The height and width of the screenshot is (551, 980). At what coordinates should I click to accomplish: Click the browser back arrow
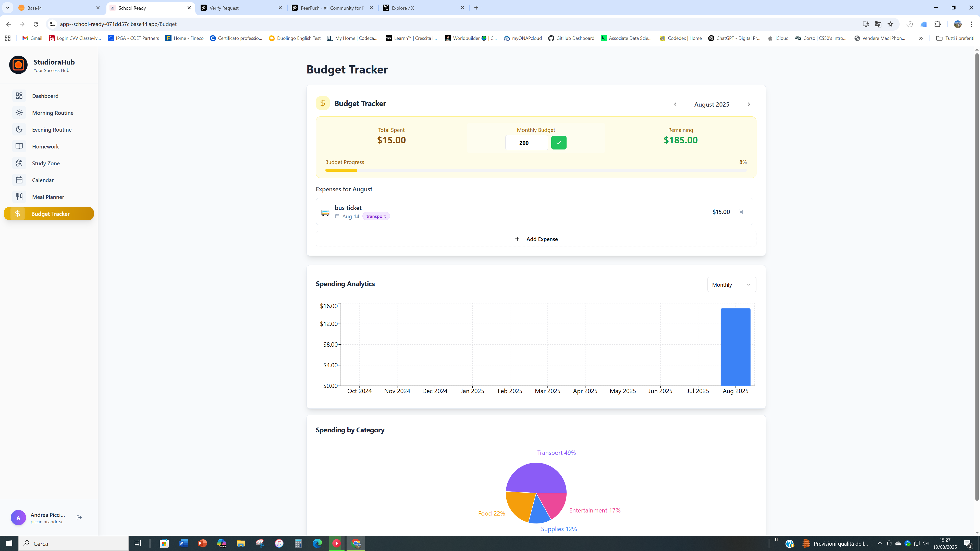pos(8,24)
